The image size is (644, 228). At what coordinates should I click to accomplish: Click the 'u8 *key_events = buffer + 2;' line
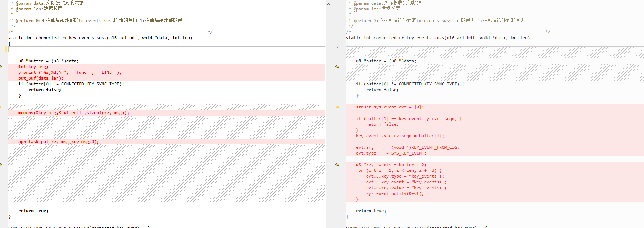click(391, 165)
